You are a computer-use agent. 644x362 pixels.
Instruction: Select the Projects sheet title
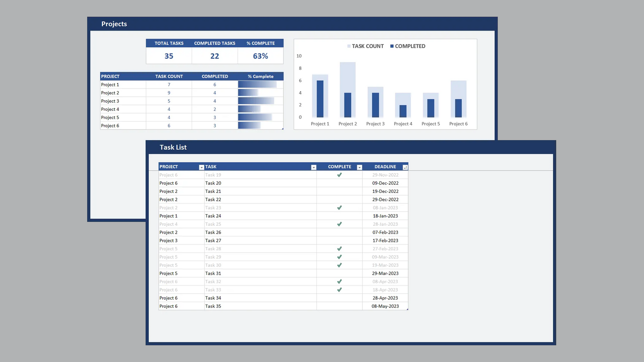[x=114, y=24]
